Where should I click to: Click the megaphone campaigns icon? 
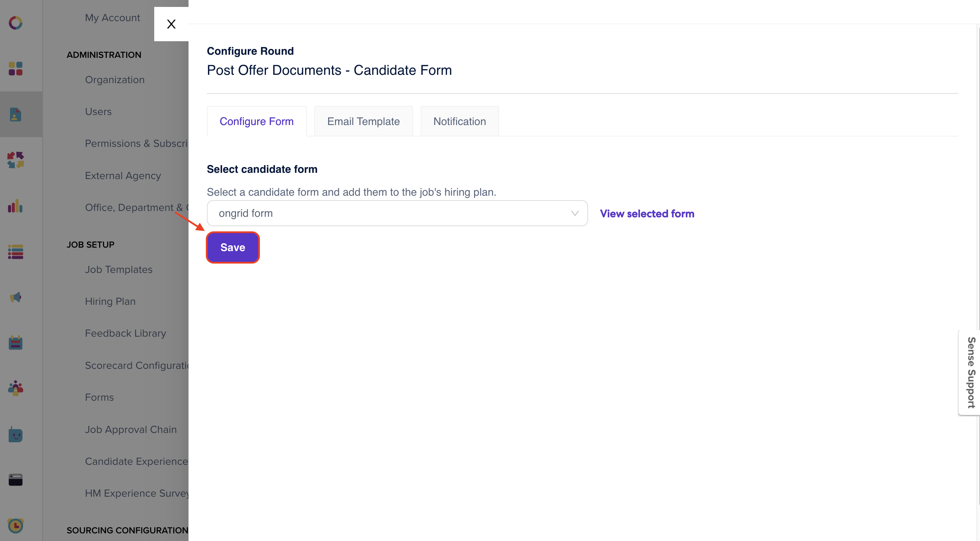[x=15, y=297]
